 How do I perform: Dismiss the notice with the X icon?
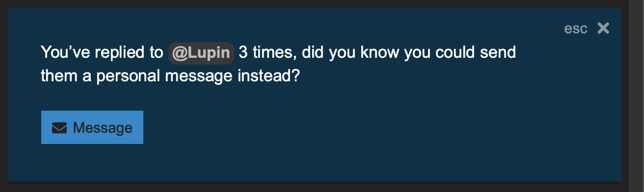(x=603, y=28)
